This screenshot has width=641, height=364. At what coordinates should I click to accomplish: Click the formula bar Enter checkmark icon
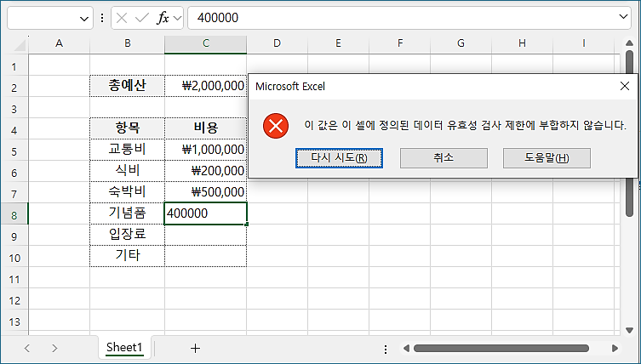point(142,18)
